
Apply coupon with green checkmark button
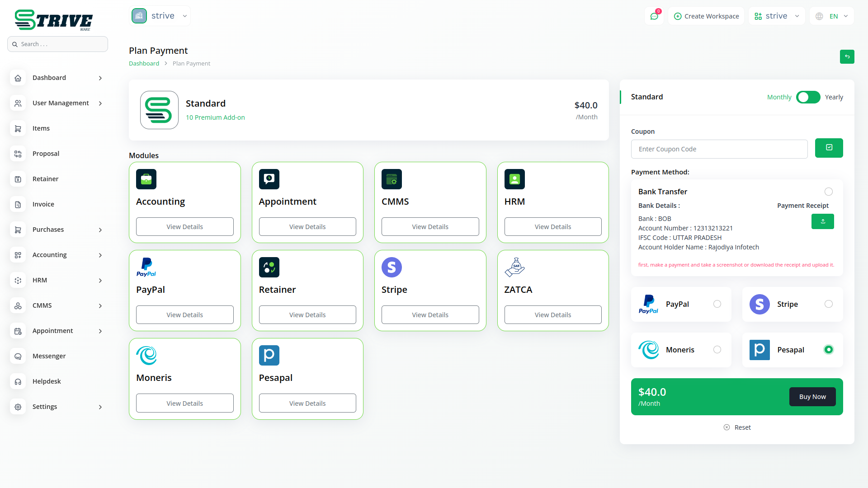pyautogui.click(x=829, y=148)
